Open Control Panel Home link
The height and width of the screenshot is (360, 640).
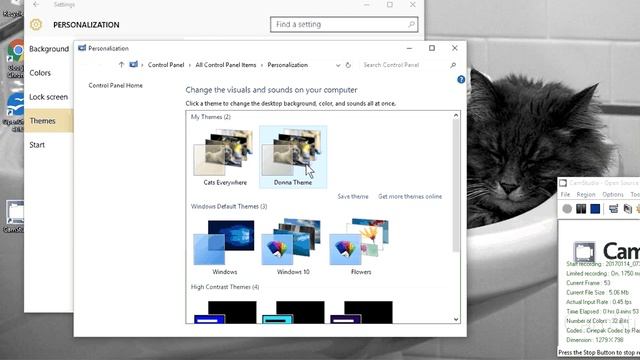pos(116,85)
